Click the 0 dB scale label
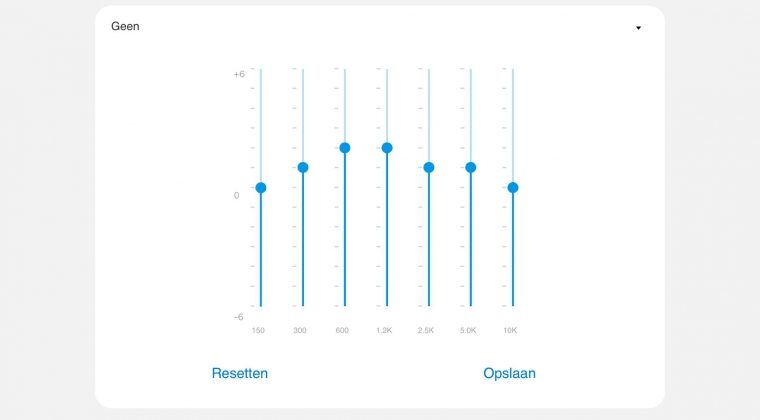This screenshot has height=420, width=760. 237,195
